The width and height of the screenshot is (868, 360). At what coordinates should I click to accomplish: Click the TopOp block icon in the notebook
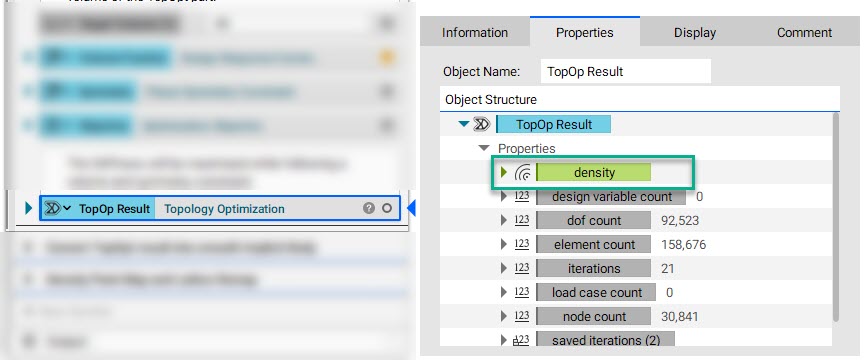click(51, 208)
